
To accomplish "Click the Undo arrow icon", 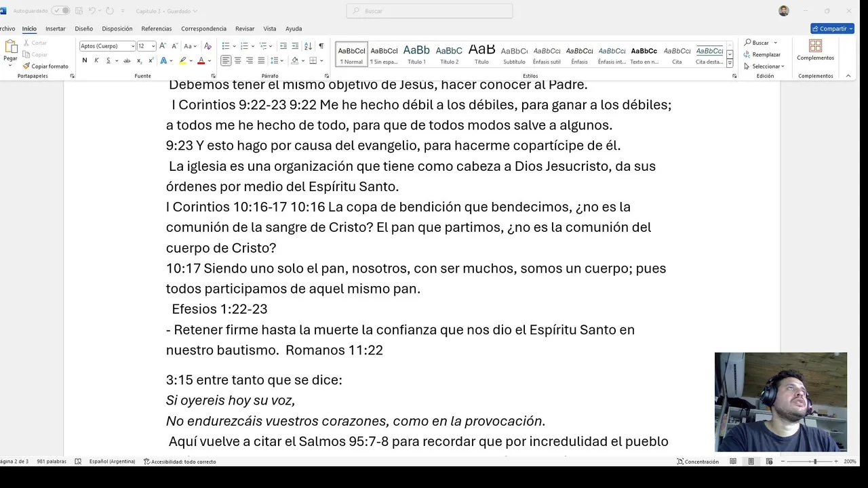I will (x=92, y=11).
